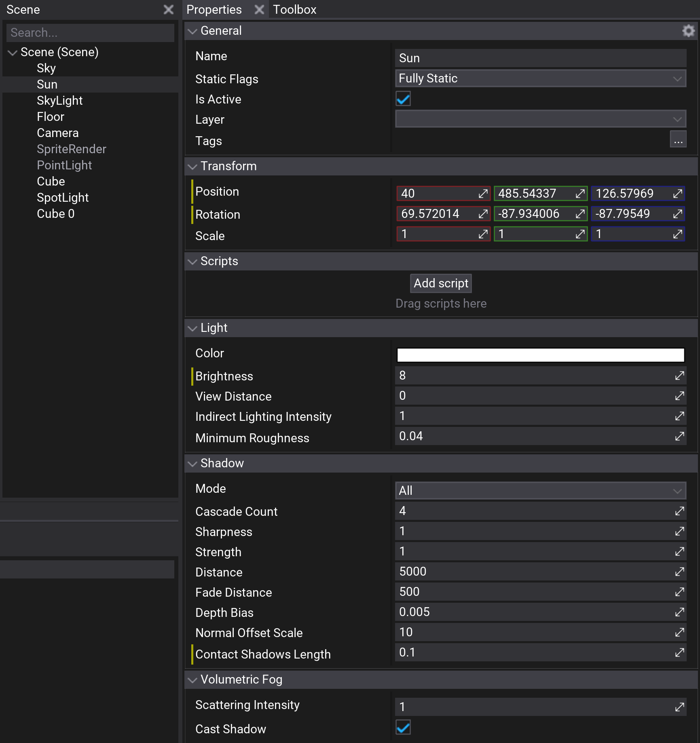The height and width of the screenshot is (743, 700).
Task: Select the Properties tab
Action: [x=214, y=9]
